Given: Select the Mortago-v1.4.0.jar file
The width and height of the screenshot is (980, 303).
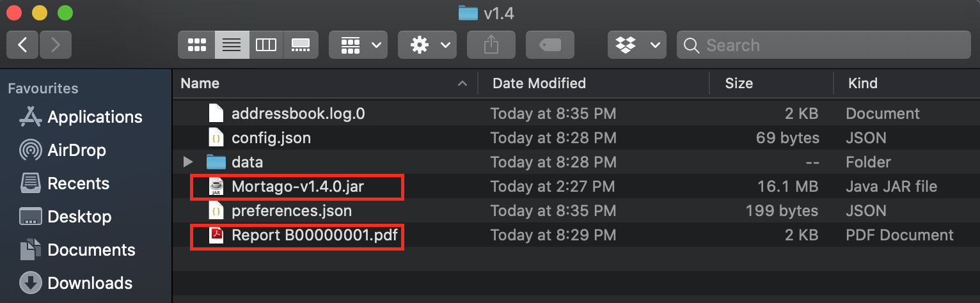Looking at the screenshot, I should (x=297, y=187).
